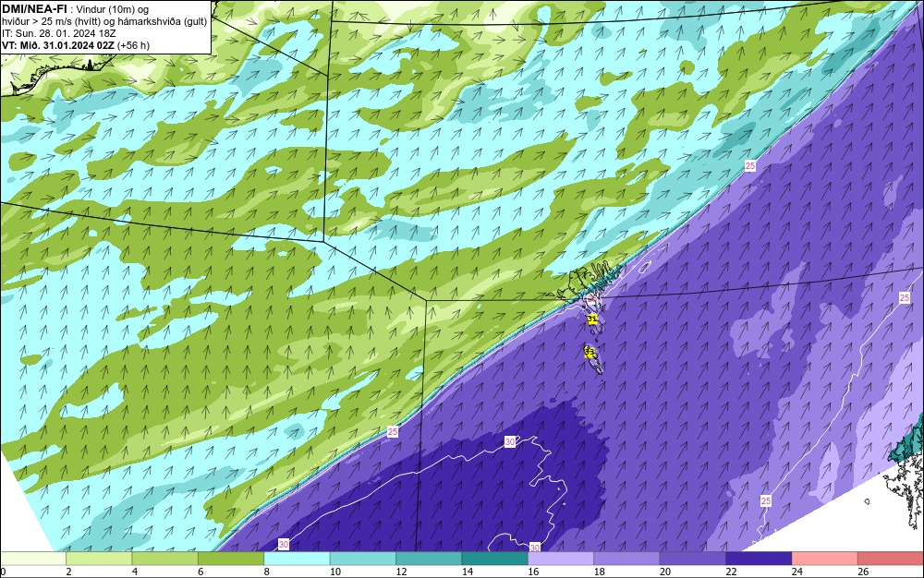Click the 24–26 m/s light pink legend swatch

point(825,559)
